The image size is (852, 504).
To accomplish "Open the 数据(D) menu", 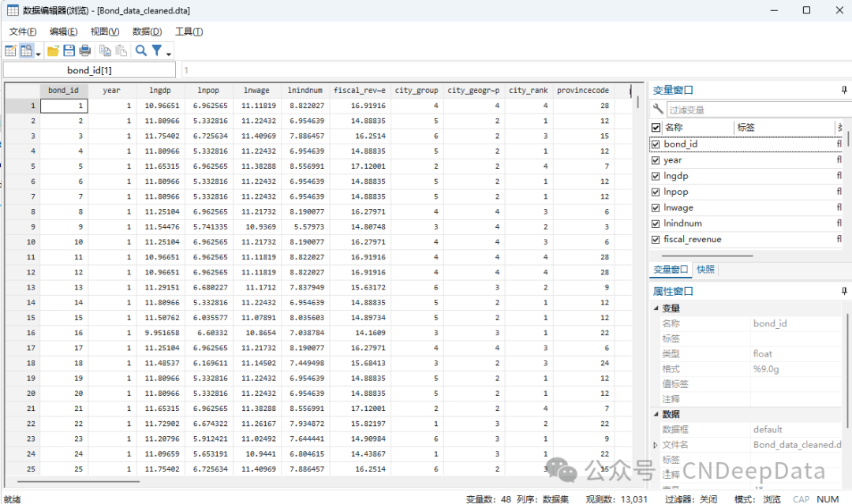I will [148, 32].
